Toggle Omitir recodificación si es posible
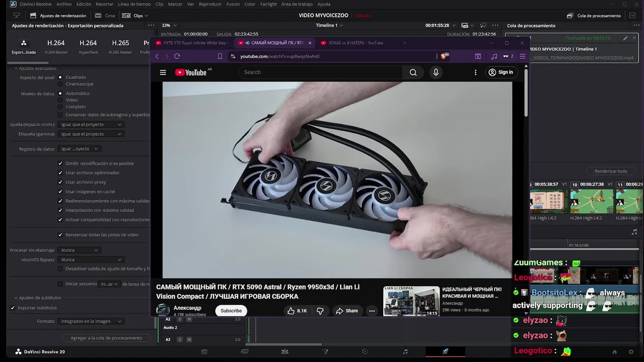 click(60, 163)
